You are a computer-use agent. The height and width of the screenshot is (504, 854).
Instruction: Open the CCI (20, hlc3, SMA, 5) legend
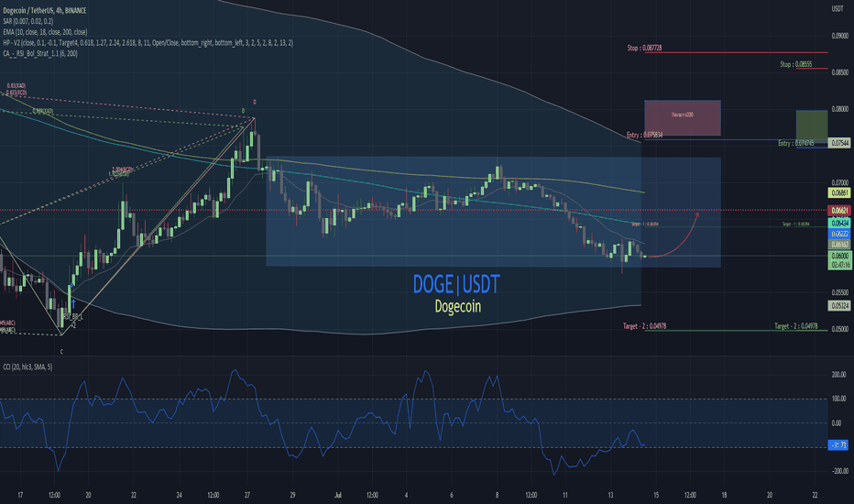click(x=27, y=367)
